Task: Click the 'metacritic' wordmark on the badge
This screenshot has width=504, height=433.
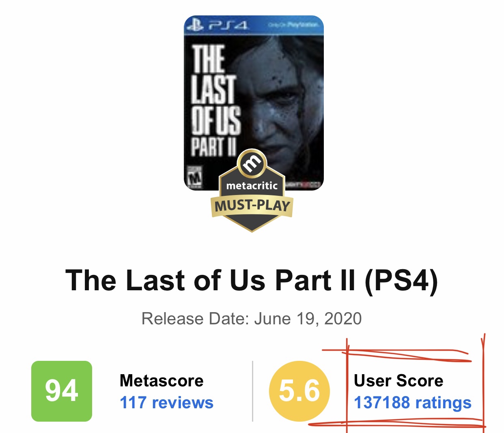Action: pyautogui.click(x=252, y=186)
